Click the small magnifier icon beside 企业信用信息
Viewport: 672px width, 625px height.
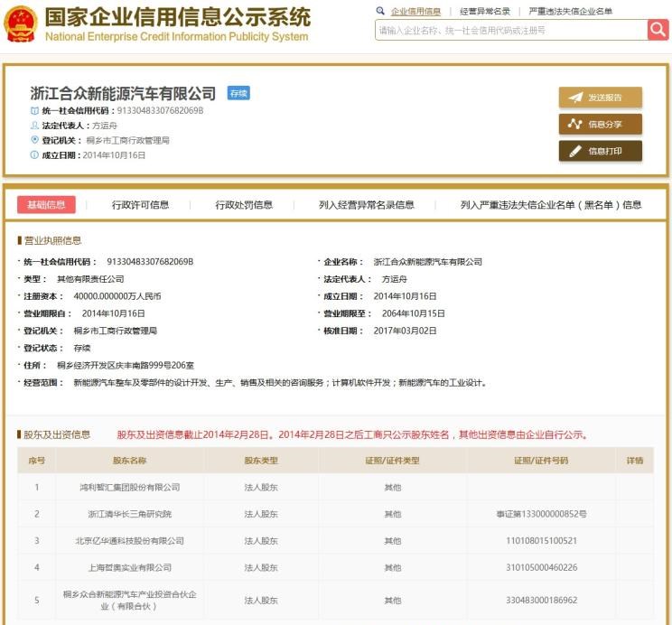380,11
